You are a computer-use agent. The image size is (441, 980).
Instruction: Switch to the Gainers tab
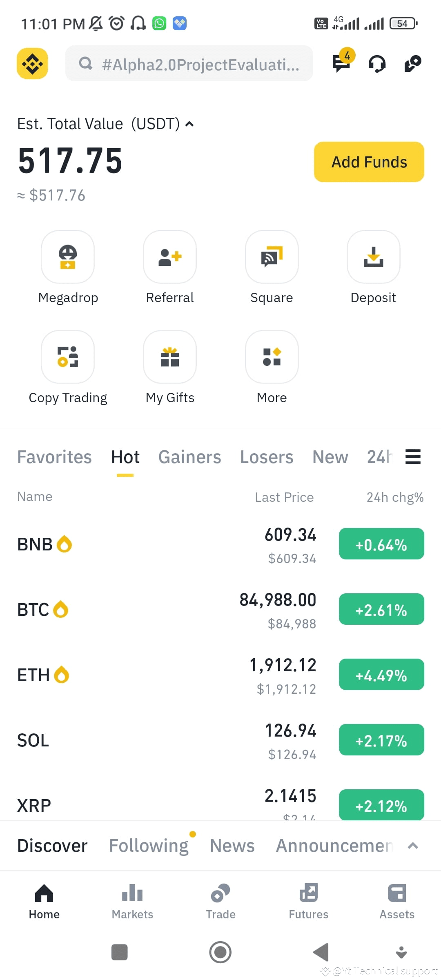tap(190, 457)
